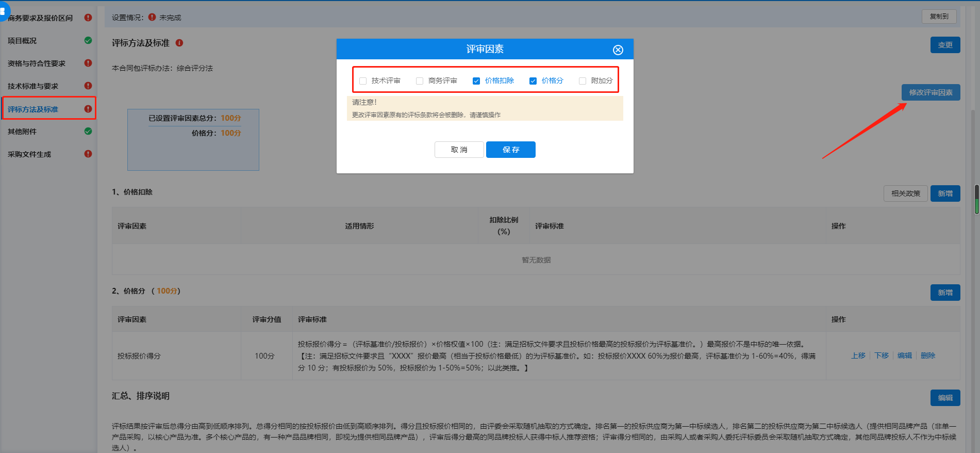980x453 pixels.
Task: Enable the 技术评审 checkbox
Action: (x=363, y=81)
